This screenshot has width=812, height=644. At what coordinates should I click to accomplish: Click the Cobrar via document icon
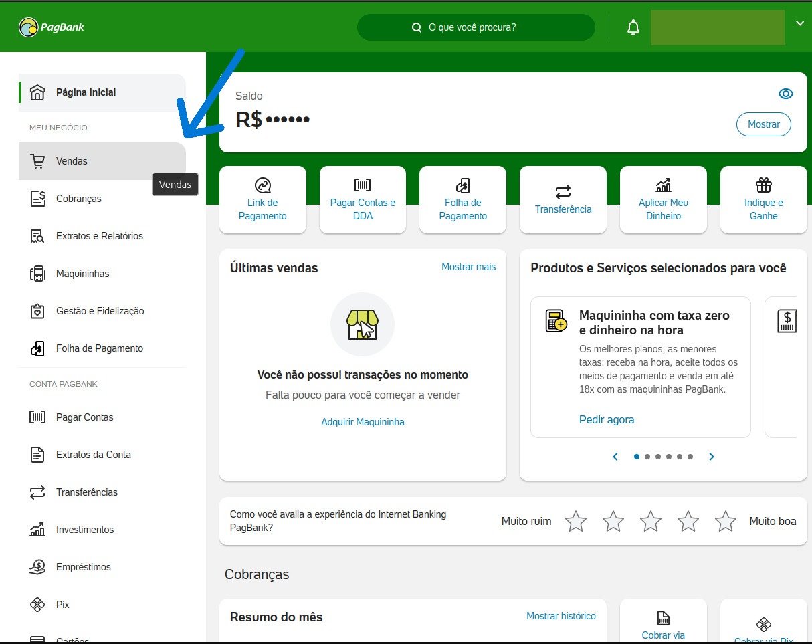pos(664,618)
